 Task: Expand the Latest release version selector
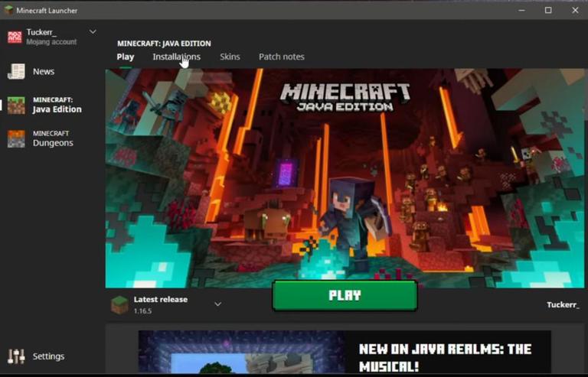(217, 304)
